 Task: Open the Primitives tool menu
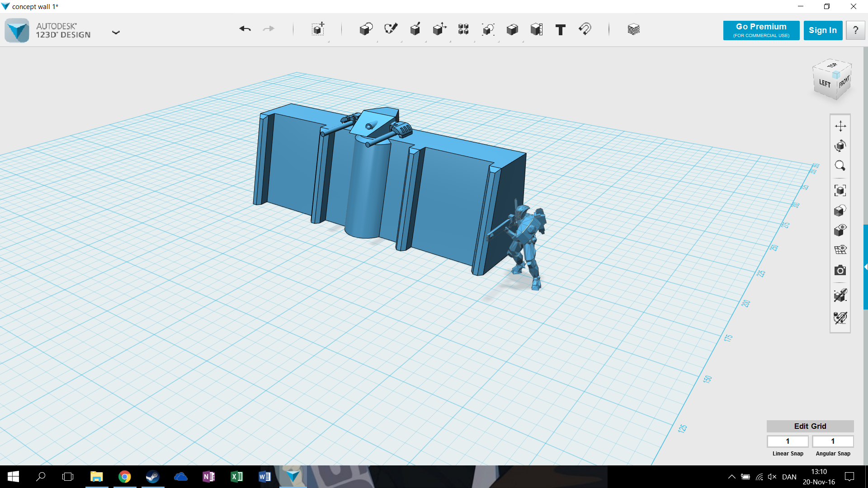click(x=366, y=29)
